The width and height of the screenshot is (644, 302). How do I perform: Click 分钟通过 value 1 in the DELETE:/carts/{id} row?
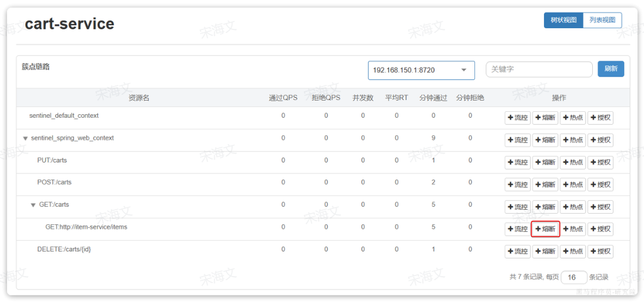point(433,249)
